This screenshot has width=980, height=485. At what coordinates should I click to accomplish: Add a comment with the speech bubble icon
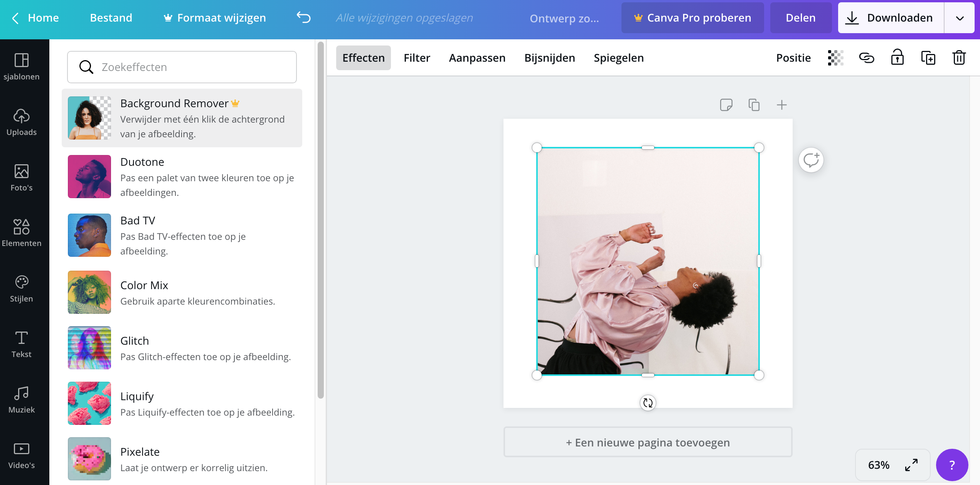pyautogui.click(x=811, y=160)
